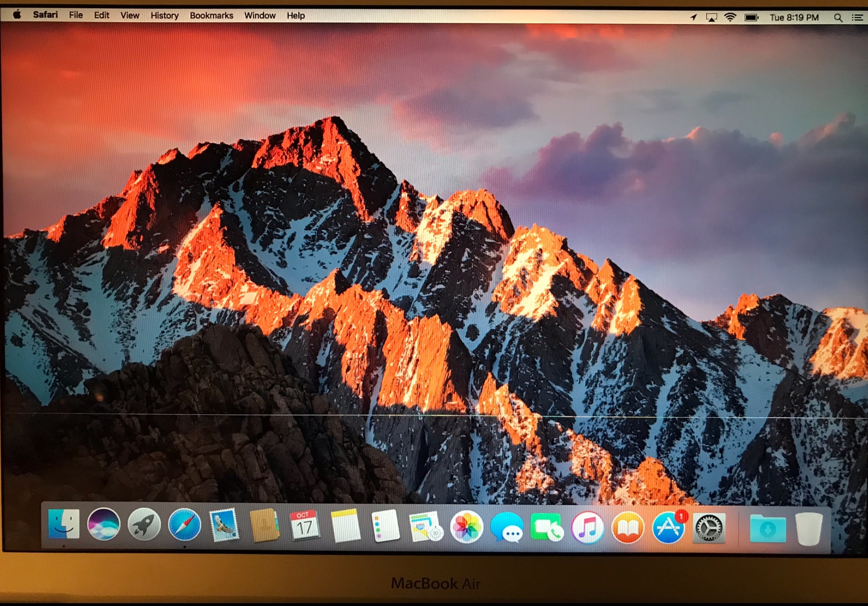The height and width of the screenshot is (606, 868).
Task: Open the Apple menu
Action: point(17,15)
